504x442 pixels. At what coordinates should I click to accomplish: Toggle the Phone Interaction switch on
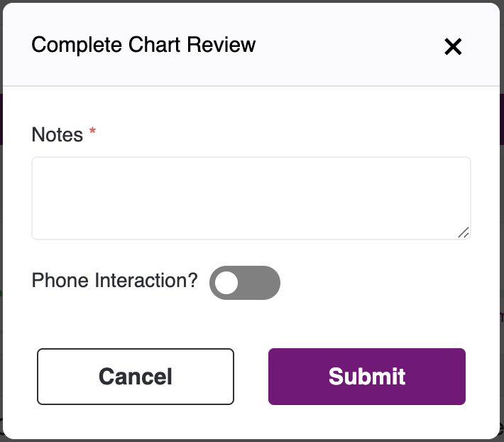tap(245, 283)
